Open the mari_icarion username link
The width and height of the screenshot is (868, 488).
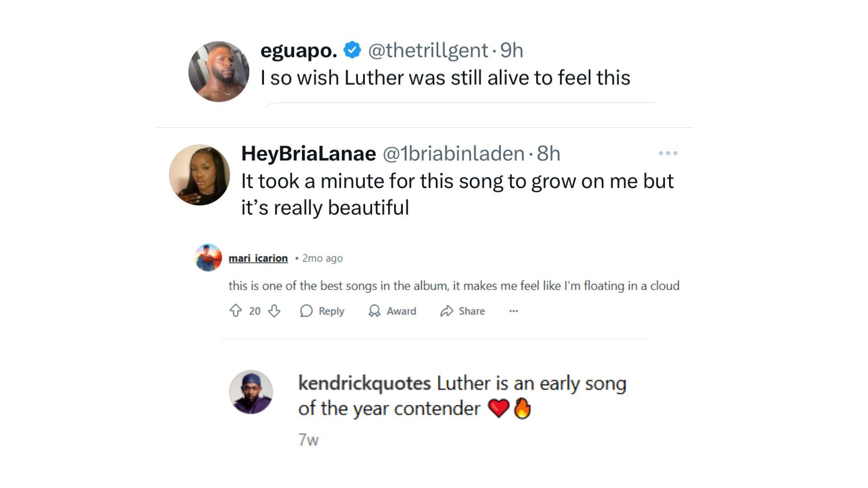click(x=258, y=258)
